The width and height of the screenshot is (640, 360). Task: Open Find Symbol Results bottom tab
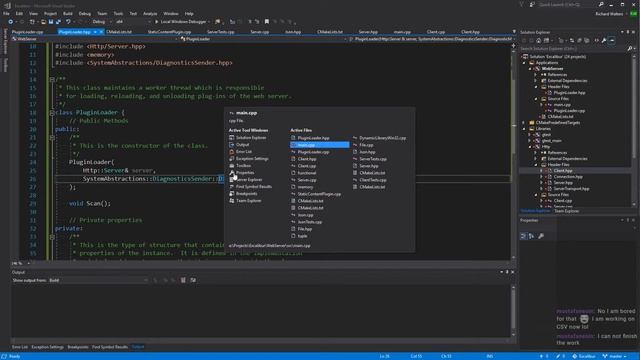[x=109, y=347]
